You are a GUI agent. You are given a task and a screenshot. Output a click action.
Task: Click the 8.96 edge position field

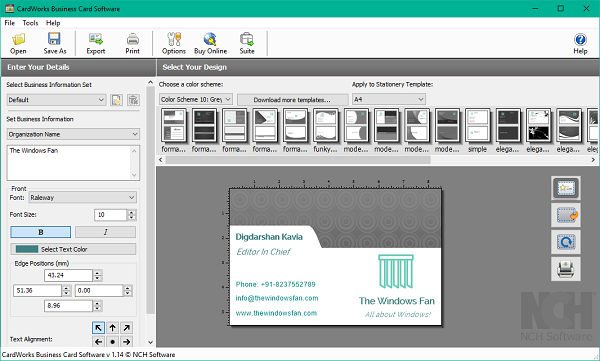pyautogui.click(x=68, y=306)
